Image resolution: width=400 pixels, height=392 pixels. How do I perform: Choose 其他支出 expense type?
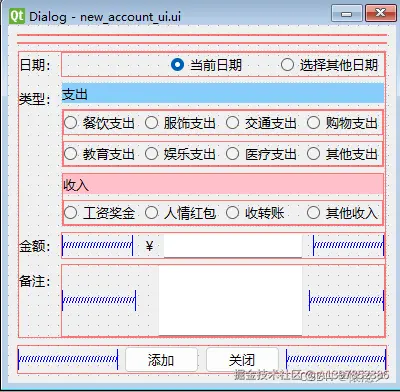[342, 154]
